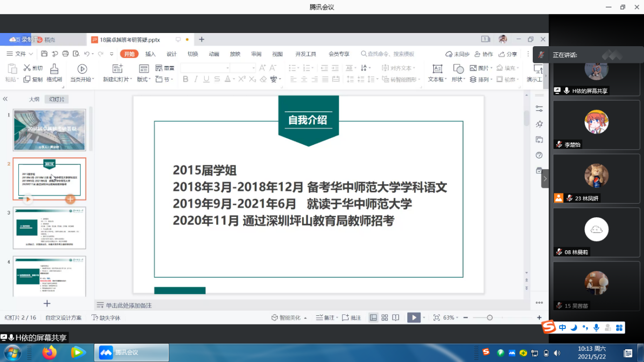Image resolution: width=644 pixels, height=362 pixels.
Task: Click the 分享 (Share) button
Action: pos(508,54)
